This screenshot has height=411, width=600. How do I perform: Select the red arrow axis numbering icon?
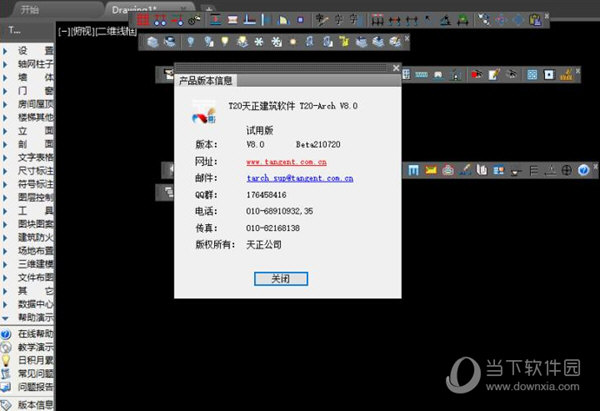[x=177, y=20]
